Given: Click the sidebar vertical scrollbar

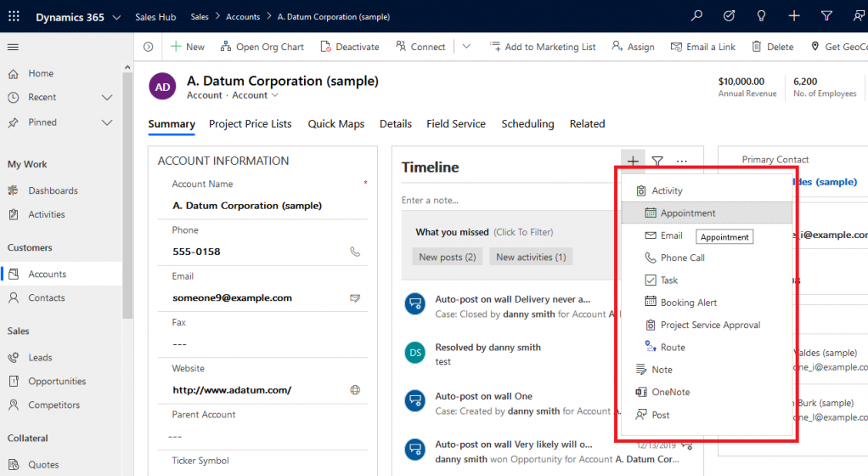Looking at the screenshot, I should tap(127, 196).
